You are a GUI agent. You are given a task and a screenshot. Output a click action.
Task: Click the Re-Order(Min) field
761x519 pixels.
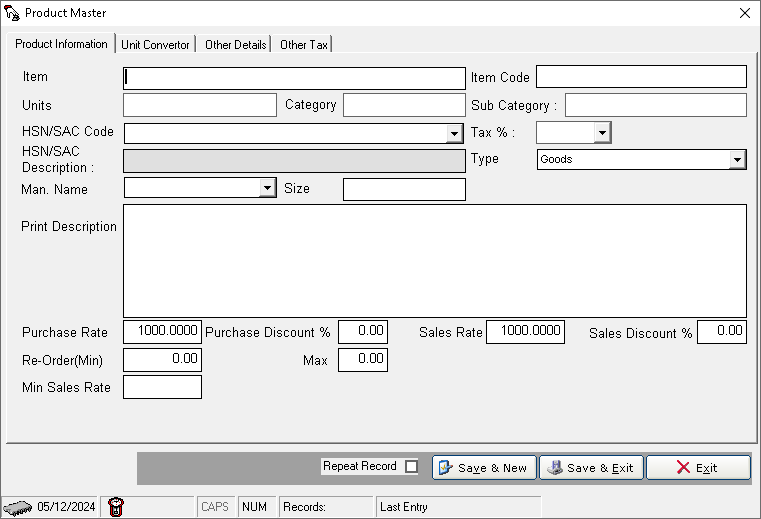[x=163, y=360]
